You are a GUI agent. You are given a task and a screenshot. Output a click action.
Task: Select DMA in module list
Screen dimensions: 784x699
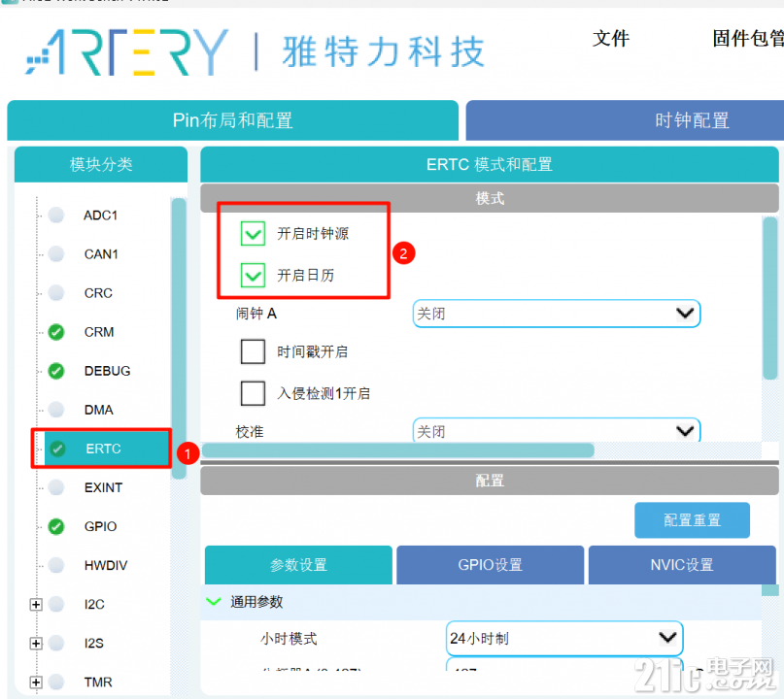(98, 410)
